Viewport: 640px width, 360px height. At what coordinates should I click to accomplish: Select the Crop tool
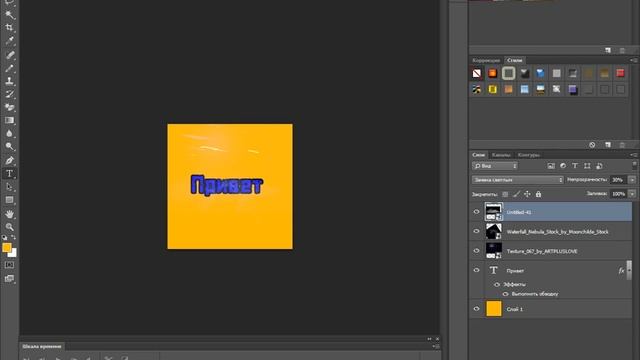9,28
